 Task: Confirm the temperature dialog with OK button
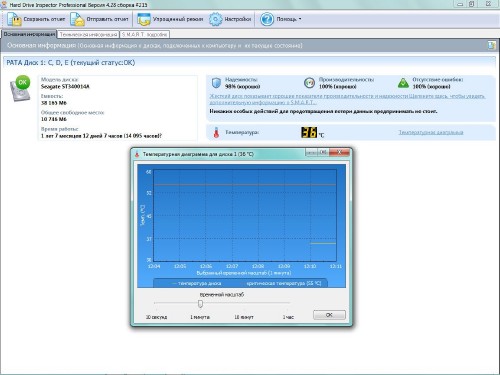click(x=329, y=315)
